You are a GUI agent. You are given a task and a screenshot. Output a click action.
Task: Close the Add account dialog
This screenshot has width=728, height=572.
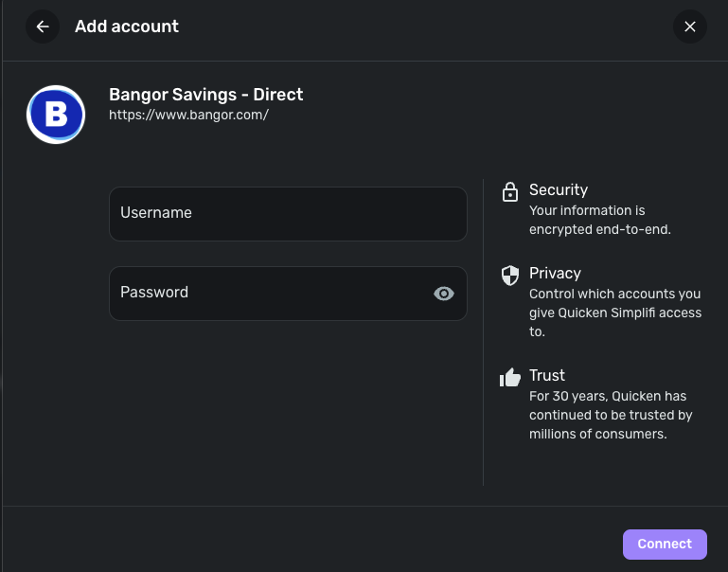690,27
